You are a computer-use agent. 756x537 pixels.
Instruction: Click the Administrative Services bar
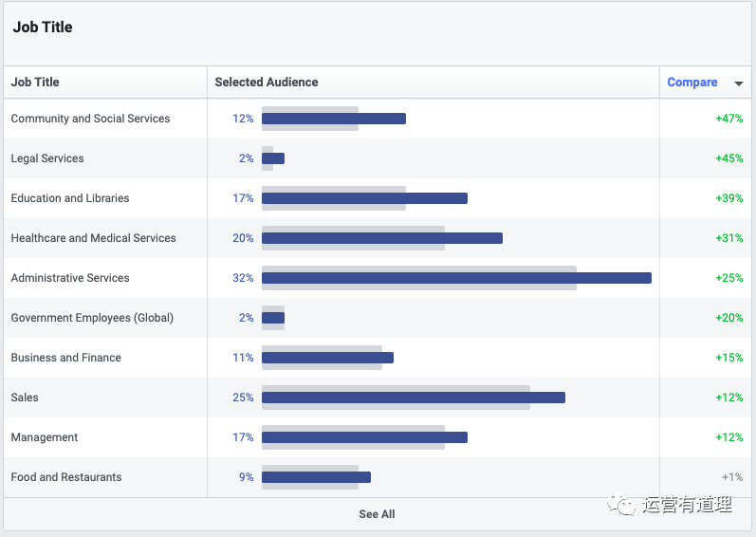(455, 278)
